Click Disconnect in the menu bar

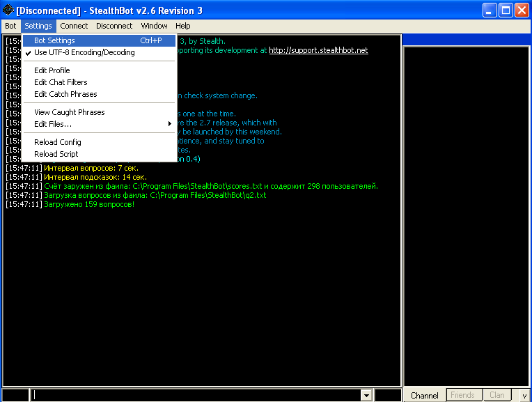pos(114,26)
